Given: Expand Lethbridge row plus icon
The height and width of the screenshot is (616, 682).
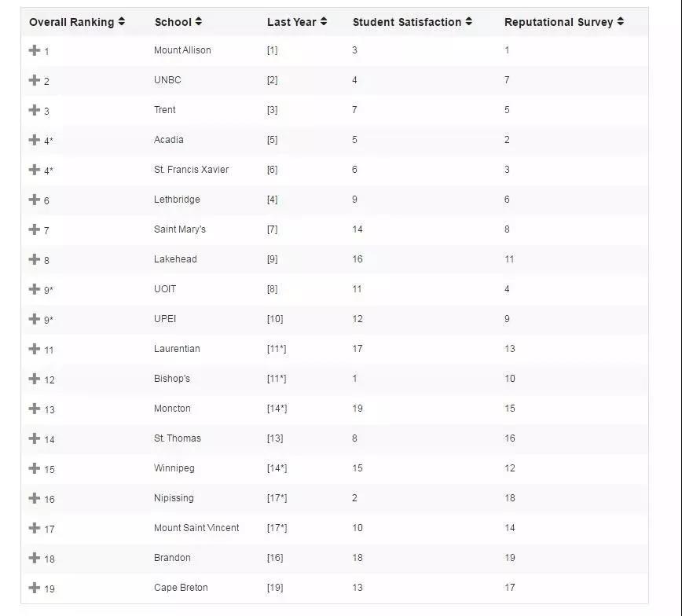Looking at the screenshot, I should [x=34, y=200].
